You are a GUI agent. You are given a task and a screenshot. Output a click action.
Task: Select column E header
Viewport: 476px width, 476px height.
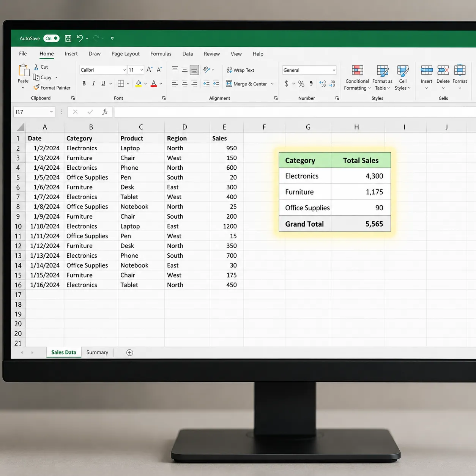224,127
